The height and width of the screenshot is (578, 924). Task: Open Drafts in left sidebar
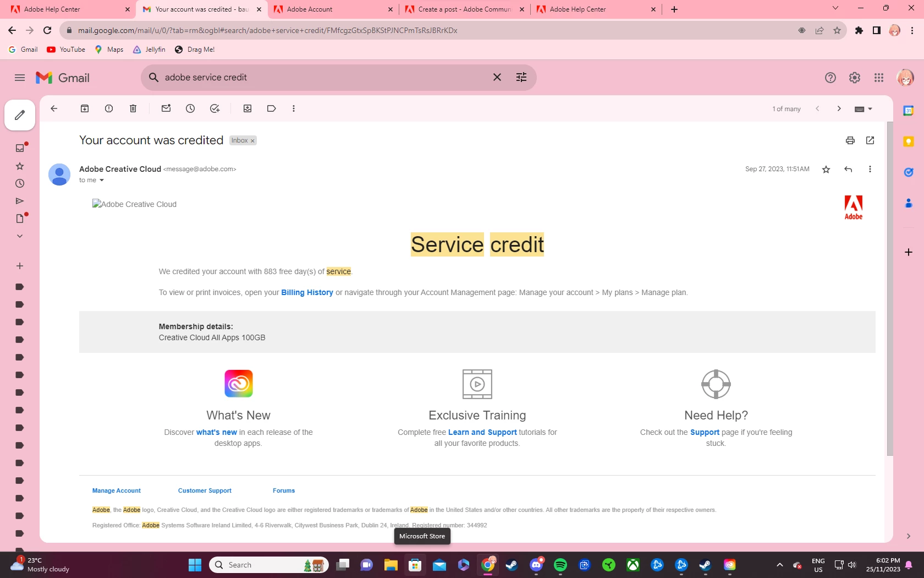[20, 219]
